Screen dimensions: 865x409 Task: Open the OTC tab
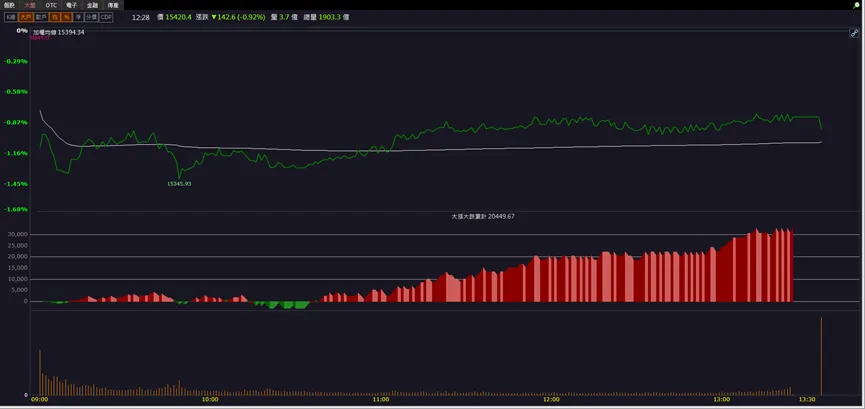click(x=51, y=5)
